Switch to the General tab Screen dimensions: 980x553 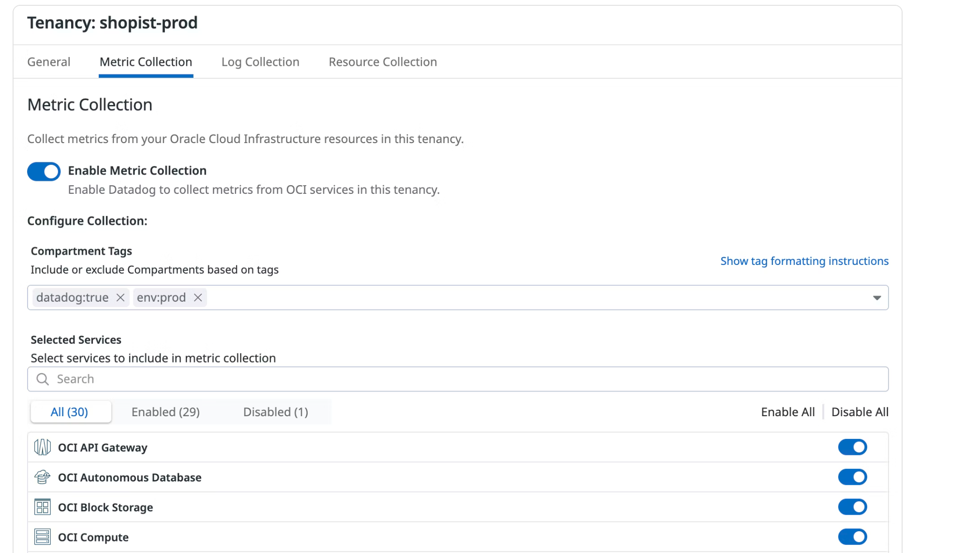pyautogui.click(x=48, y=62)
